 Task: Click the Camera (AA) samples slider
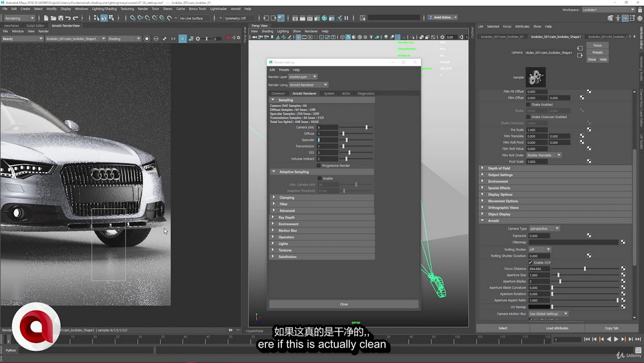point(356,128)
